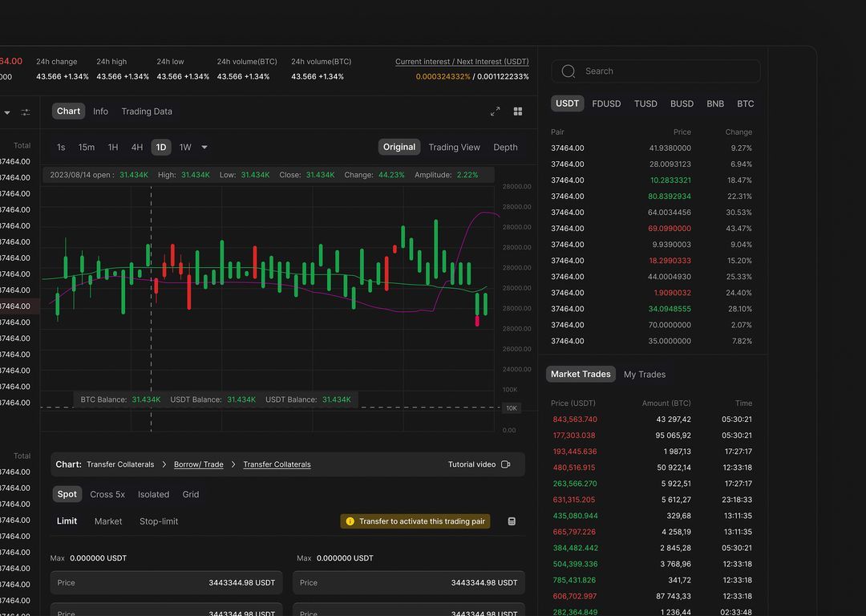Switch chart to Original view
Screen dimensions: 866x616
coord(399,147)
